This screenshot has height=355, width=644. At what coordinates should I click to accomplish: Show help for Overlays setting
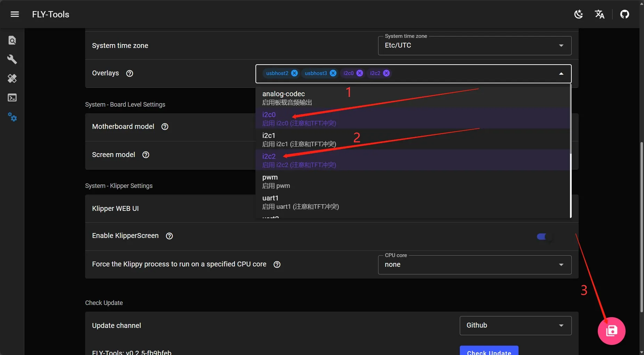(130, 73)
